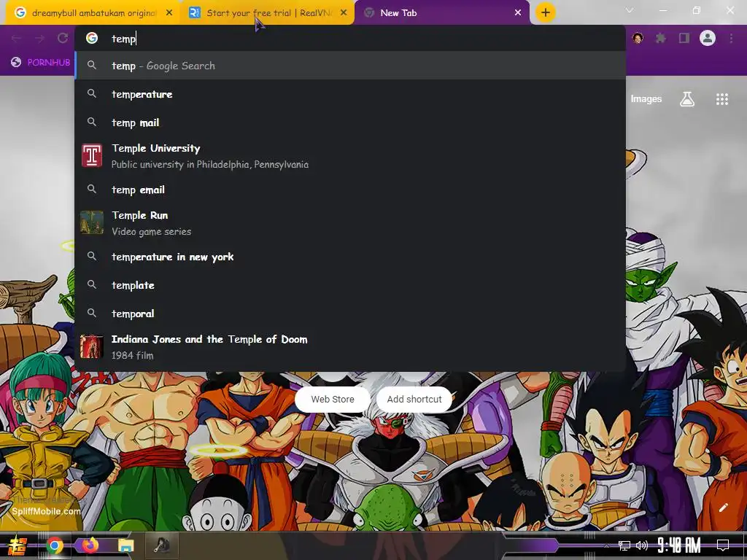Open the notification center icon
Screen dimensions: 747x560
click(723, 545)
